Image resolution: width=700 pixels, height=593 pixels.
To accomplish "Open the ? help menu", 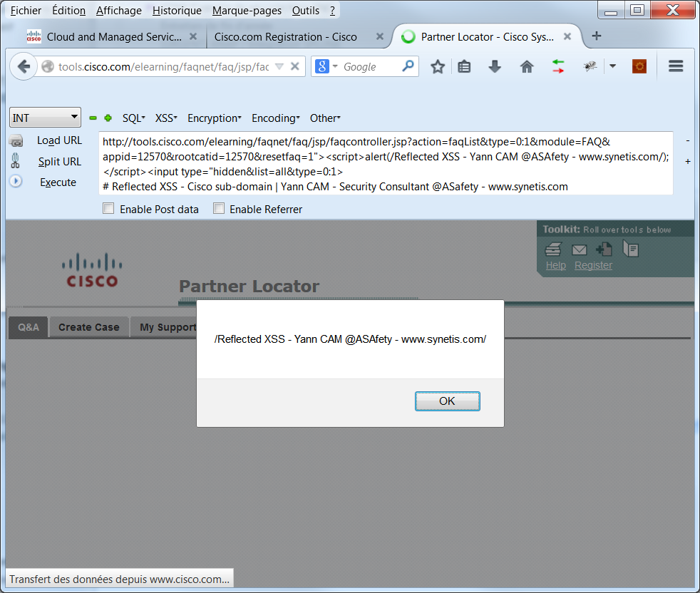I will coord(332,10).
